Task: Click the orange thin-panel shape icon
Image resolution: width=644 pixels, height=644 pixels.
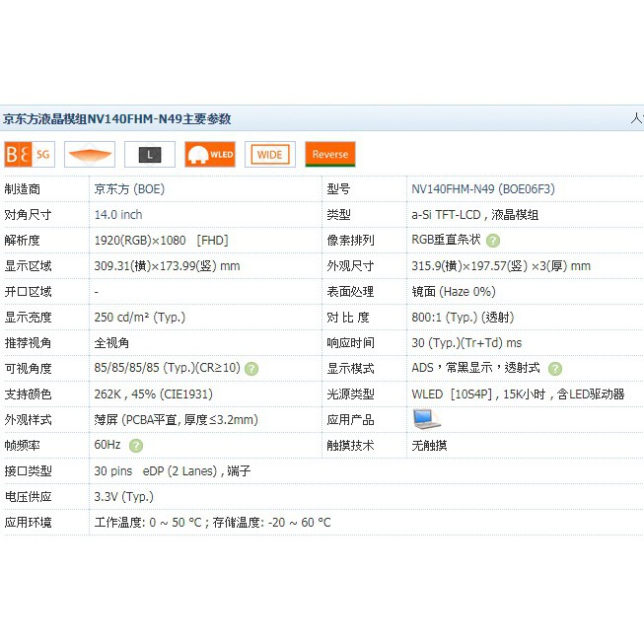Action: coord(90,155)
